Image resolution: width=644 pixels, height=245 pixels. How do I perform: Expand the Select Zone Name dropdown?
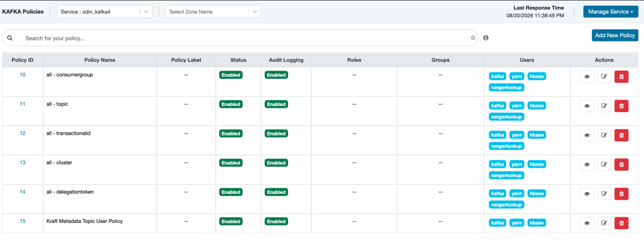point(213,11)
